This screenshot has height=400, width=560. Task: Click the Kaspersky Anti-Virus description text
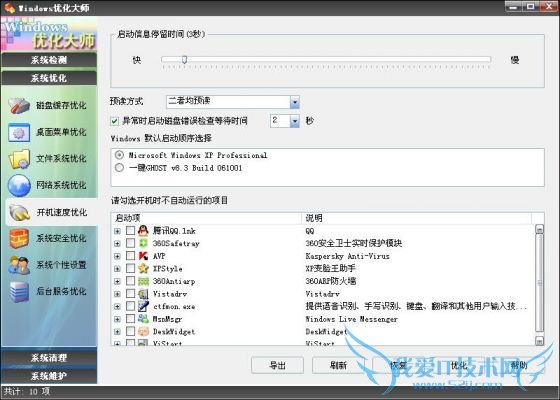tap(348, 256)
